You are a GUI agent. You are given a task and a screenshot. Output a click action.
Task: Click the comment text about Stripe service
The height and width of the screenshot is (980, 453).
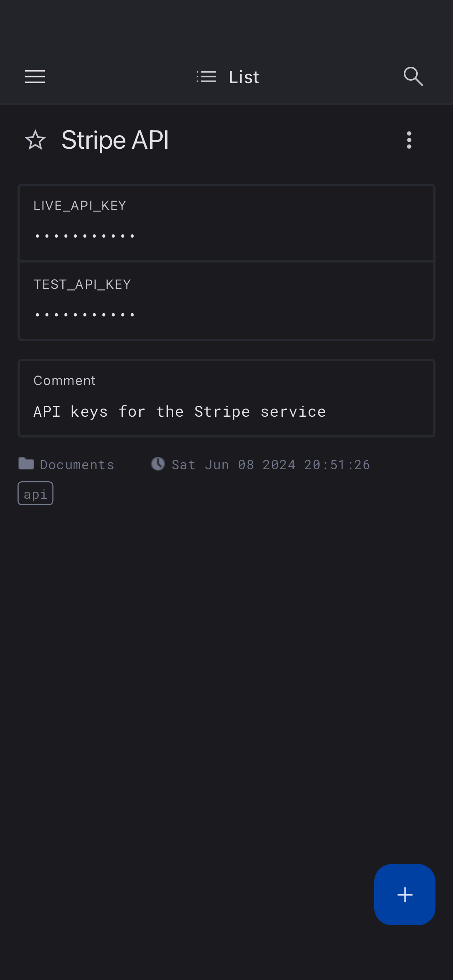point(180,412)
